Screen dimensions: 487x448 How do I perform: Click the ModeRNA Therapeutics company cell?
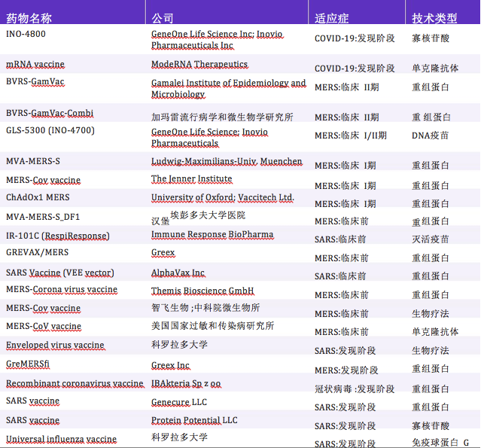[199, 64]
